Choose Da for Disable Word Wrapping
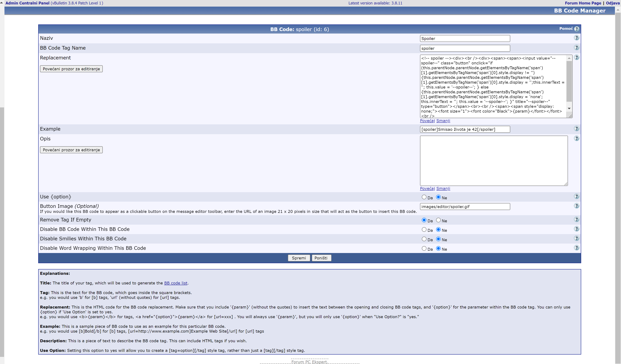 click(424, 249)
